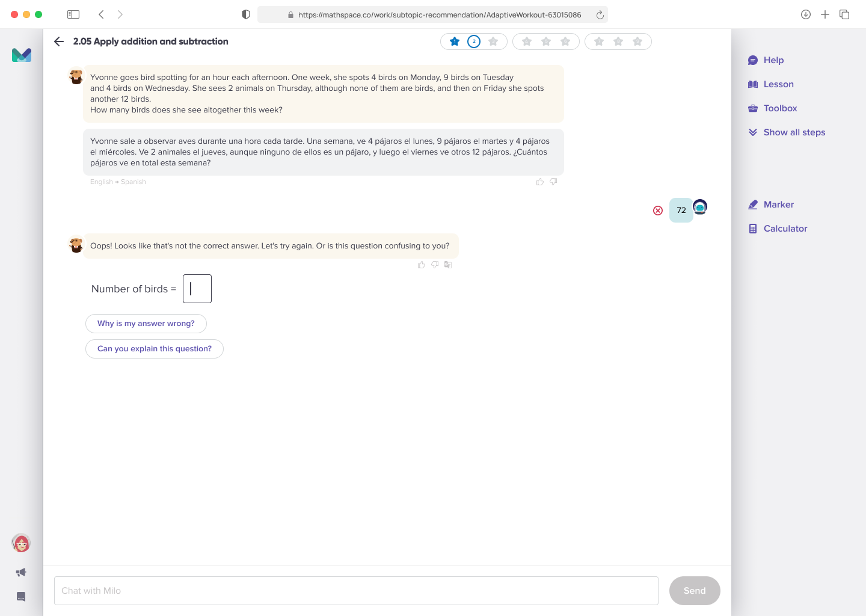Screen dimensions: 866x616
Task: Thumbs down the Oops message
Action: click(435, 265)
